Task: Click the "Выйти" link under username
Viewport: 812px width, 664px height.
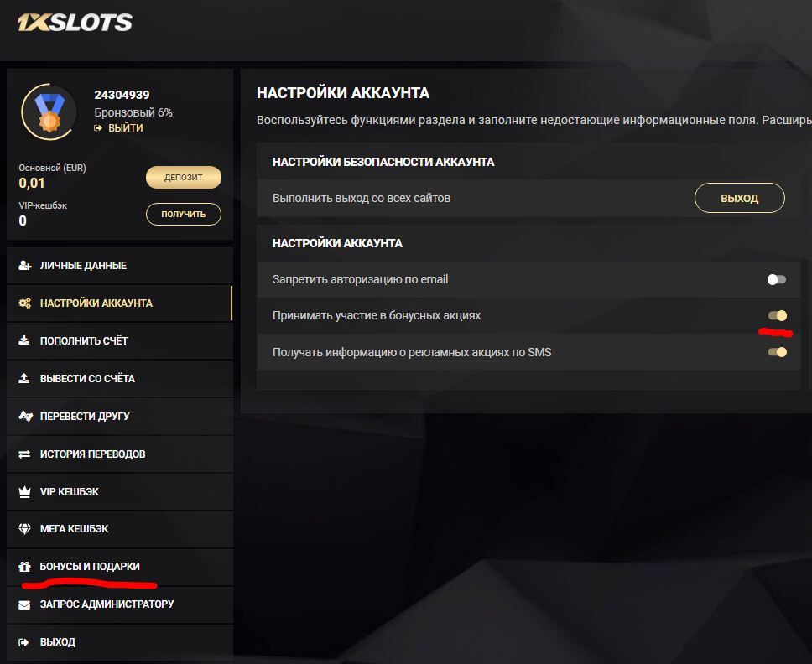Action: (125, 128)
